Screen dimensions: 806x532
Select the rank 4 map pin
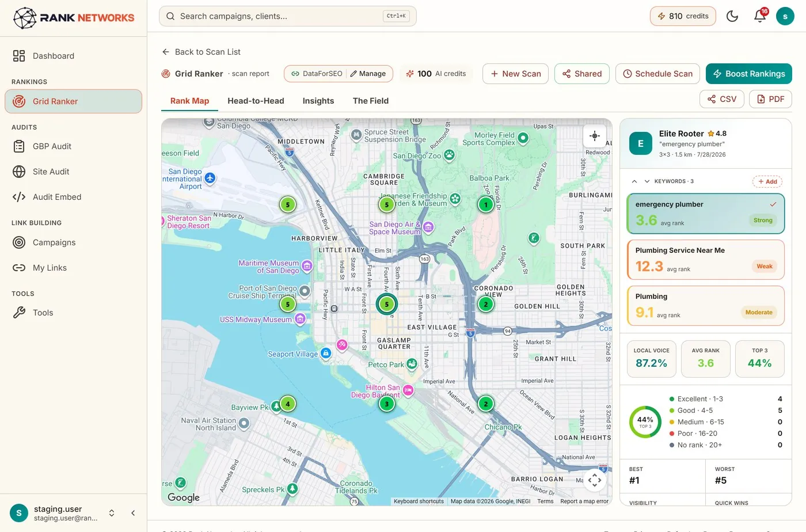pyautogui.click(x=288, y=404)
